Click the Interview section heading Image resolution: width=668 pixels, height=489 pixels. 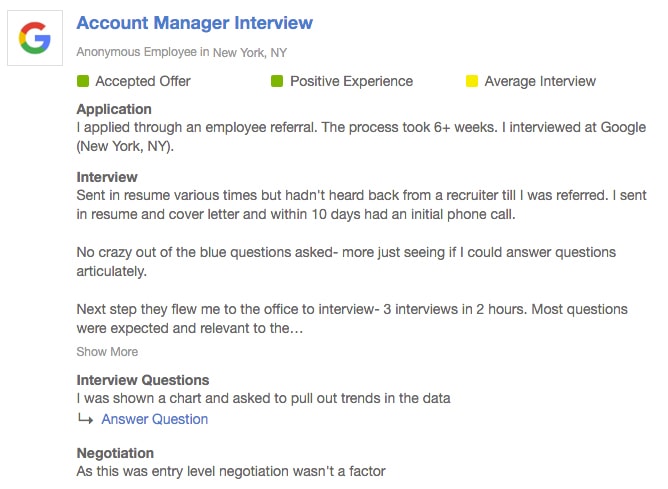[107, 177]
